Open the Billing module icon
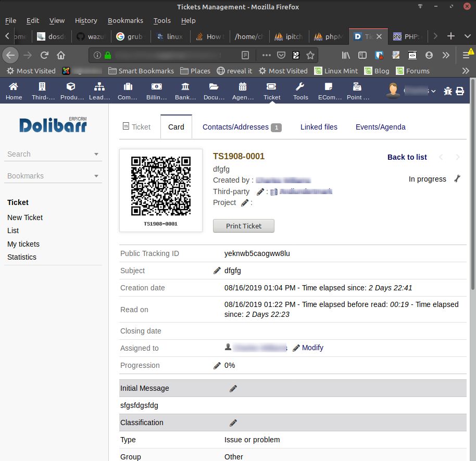Viewport: 476px width, 461px height. coord(156,90)
